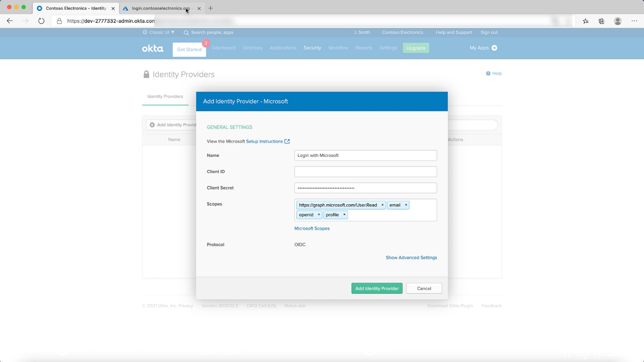The width and height of the screenshot is (644, 362).
Task: Click the browser back arrow
Action: tap(10, 21)
